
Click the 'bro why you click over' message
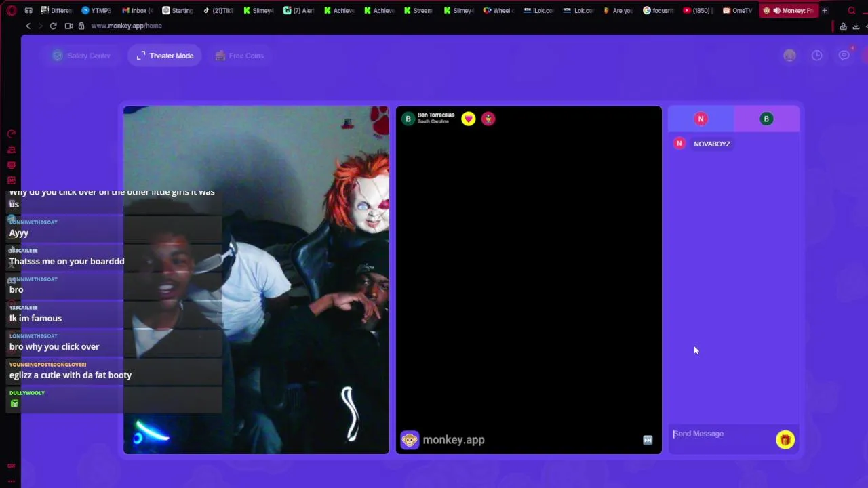54,346
